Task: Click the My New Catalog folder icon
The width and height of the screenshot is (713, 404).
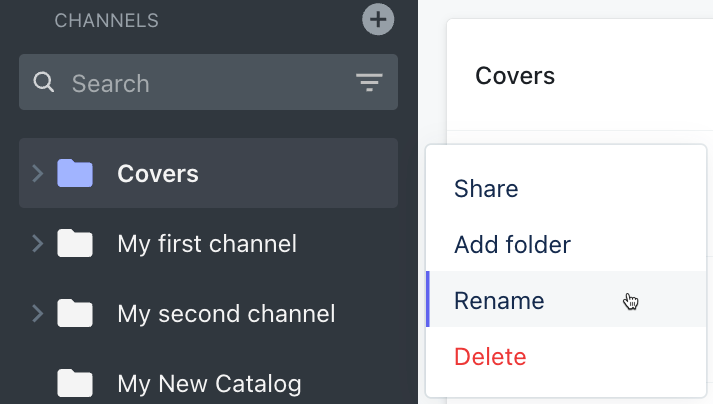Action: tap(75, 383)
